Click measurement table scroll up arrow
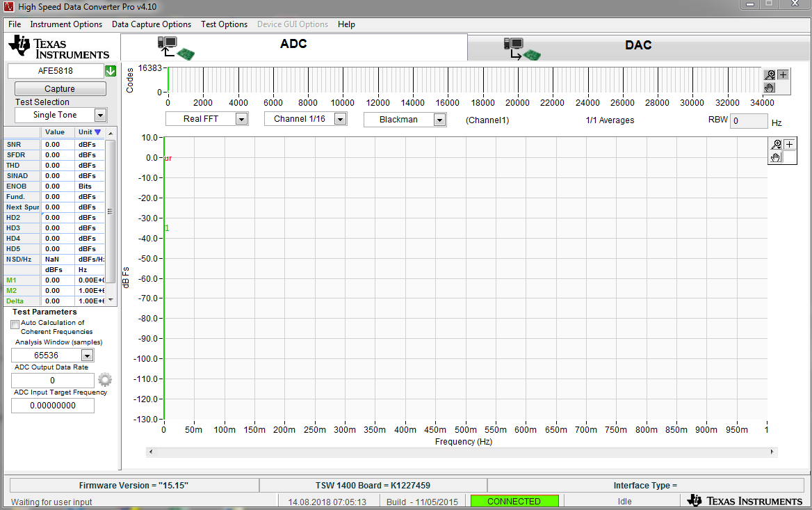812x510 pixels. pyautogui.click(x=111, y=133)
